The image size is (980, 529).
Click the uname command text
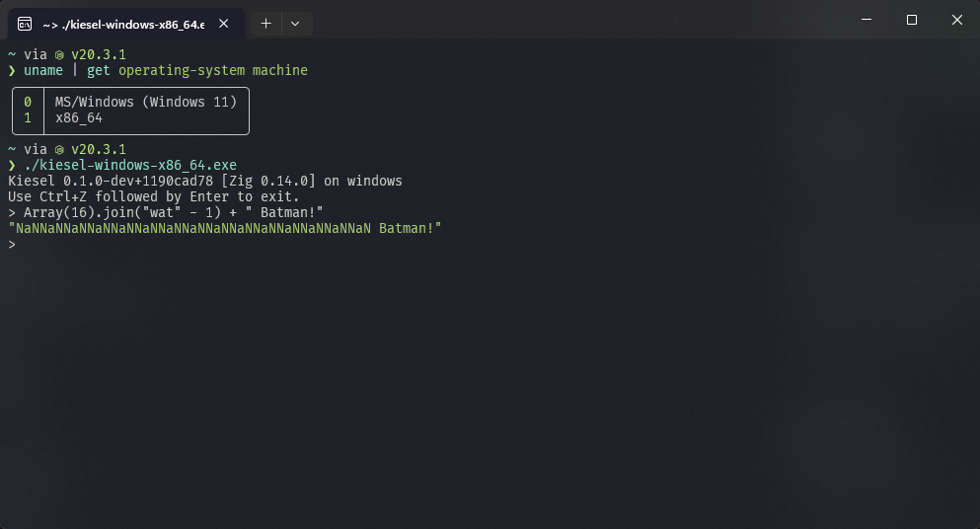point(43,70)
